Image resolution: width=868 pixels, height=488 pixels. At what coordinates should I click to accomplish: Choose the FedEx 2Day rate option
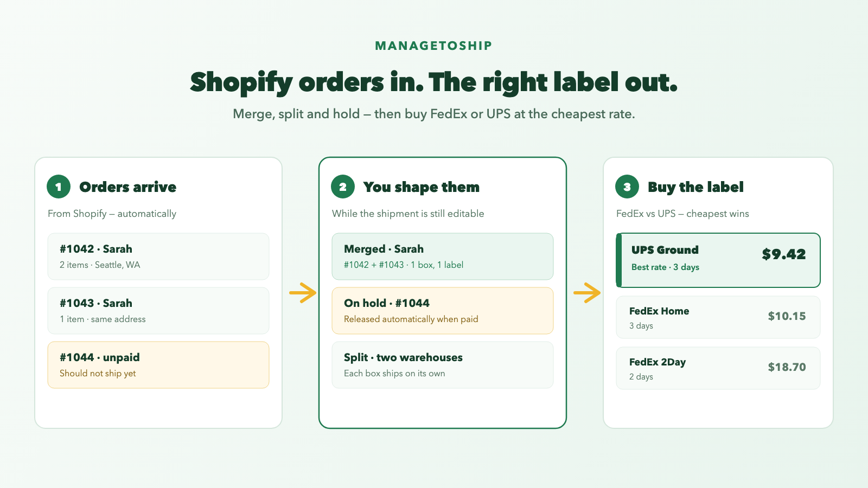pyautogui.click(x=718, y=368)
